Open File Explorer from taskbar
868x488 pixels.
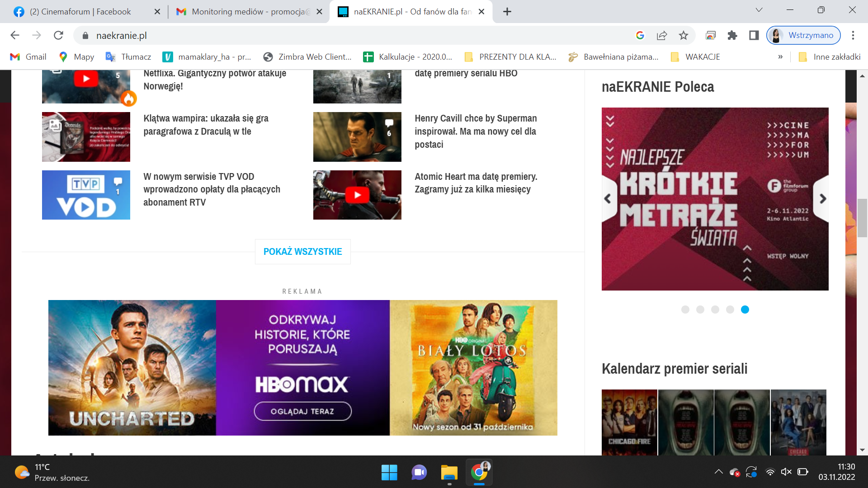point(449,473)
